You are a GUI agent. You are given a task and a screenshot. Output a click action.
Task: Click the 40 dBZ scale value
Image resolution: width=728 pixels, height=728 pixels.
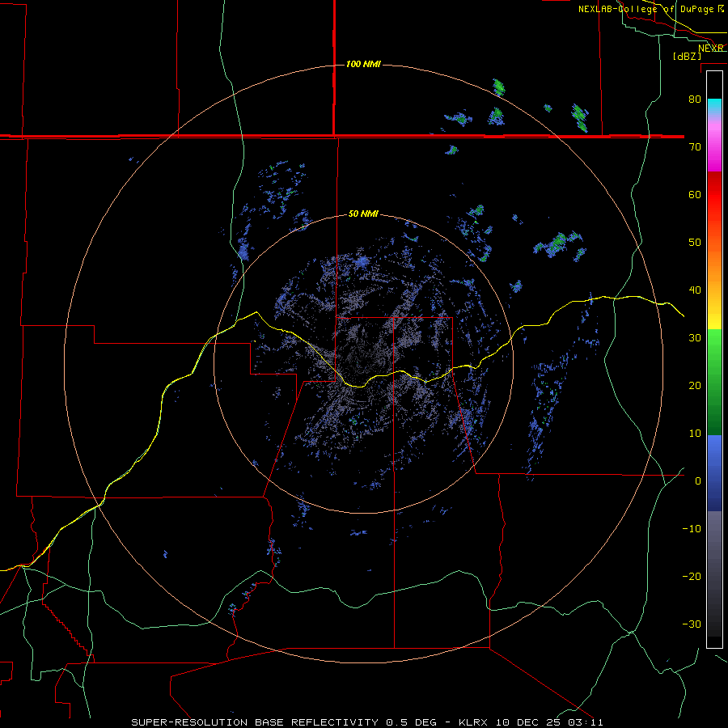tap(695, 290)
